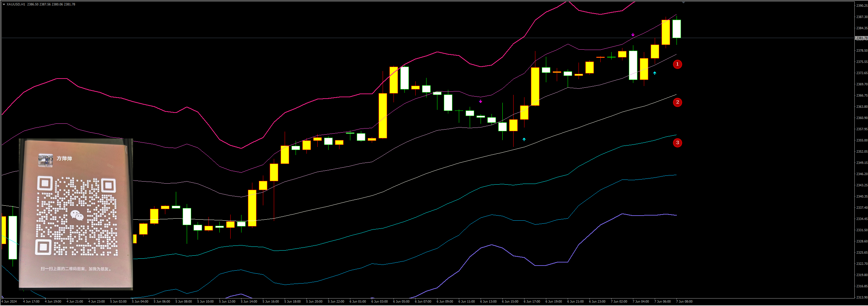This screenshot has height=306, width=868.
Task: Click the 5 Jun 16:00 time label
Action: click(x=271, y=302)
